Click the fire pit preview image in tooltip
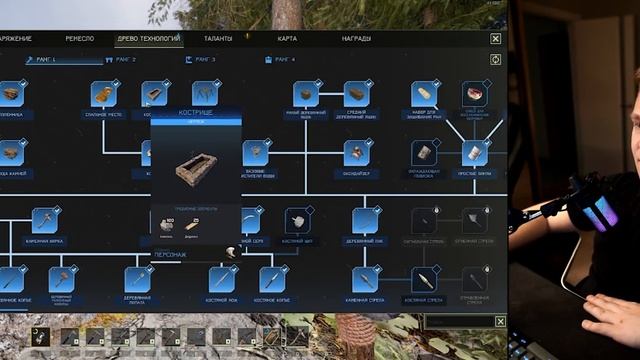 point(196,169)
